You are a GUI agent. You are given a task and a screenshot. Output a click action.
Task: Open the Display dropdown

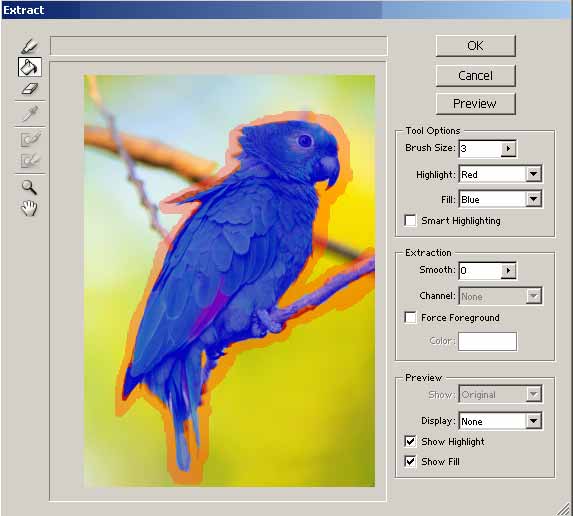click(x=534, y=421)
